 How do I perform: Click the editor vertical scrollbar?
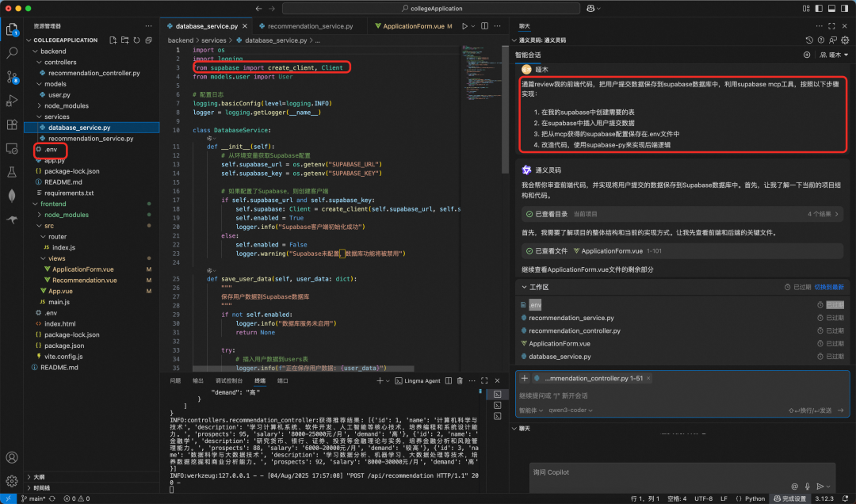tap(505, 109)
